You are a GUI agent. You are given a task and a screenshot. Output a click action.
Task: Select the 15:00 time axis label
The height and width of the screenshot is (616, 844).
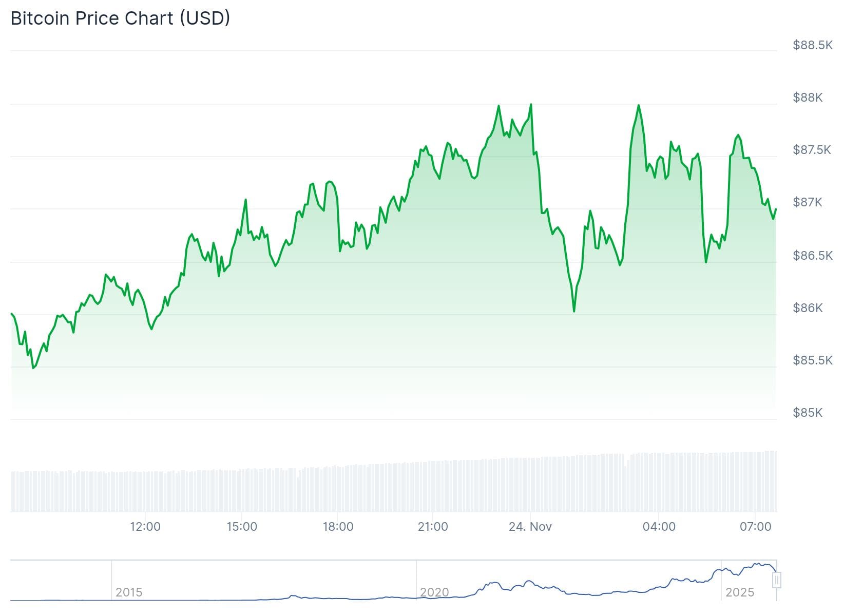coord(242,527)
